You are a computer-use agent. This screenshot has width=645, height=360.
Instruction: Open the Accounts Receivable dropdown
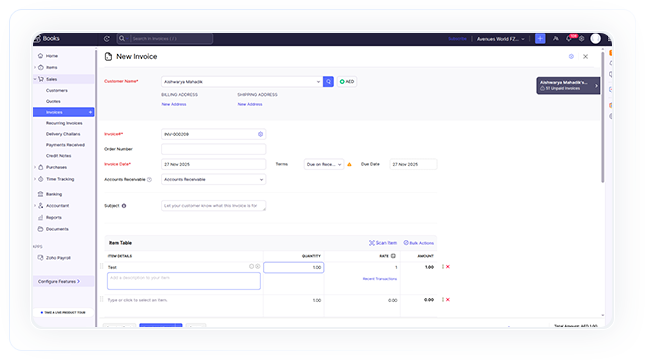coord(213,179)
